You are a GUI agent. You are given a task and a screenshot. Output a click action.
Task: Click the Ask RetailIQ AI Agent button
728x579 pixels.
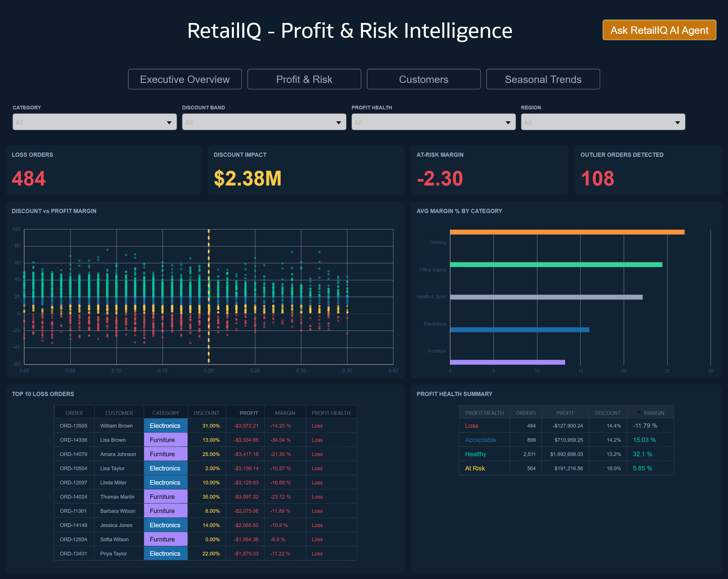659,30
